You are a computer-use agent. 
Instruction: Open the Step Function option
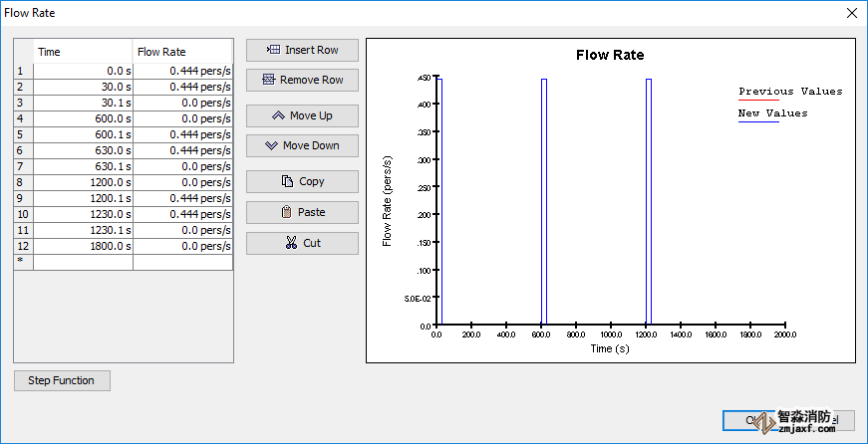(x=62, y=380)
